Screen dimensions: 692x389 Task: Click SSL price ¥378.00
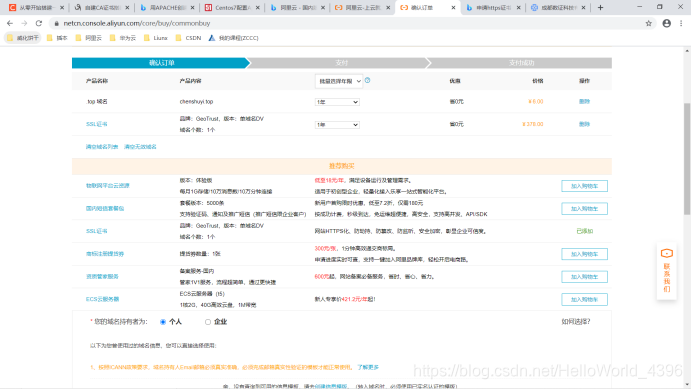533,124
